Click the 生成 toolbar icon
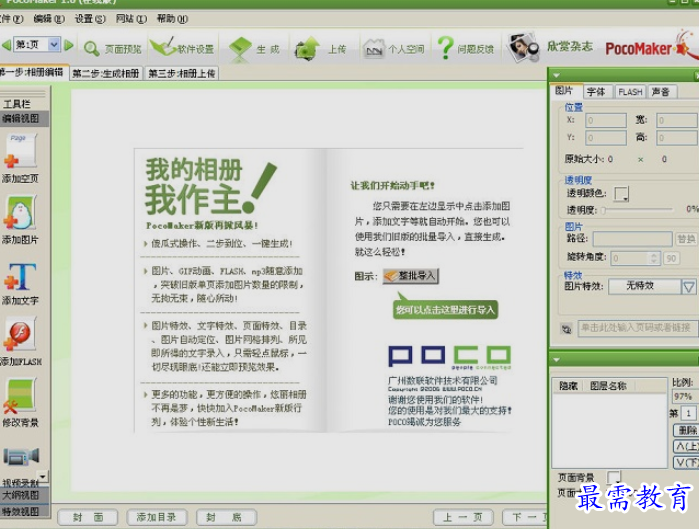 (240, 48)
